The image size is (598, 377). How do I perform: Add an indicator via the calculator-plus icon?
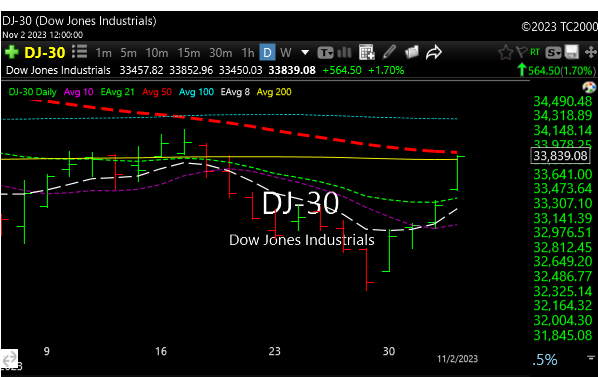click(367, 53)
